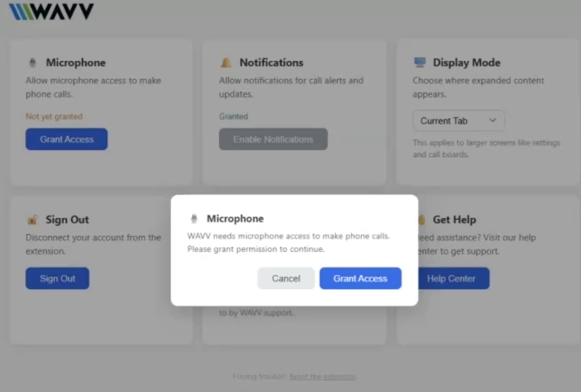Click the Reset the extension link
This screenshot has width=581, height=392.
coord(323,377)
